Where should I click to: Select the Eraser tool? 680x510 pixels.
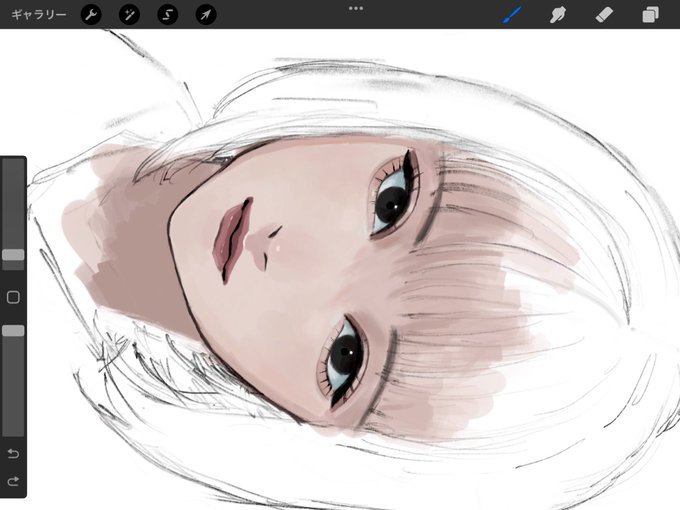tap(604, 15)
